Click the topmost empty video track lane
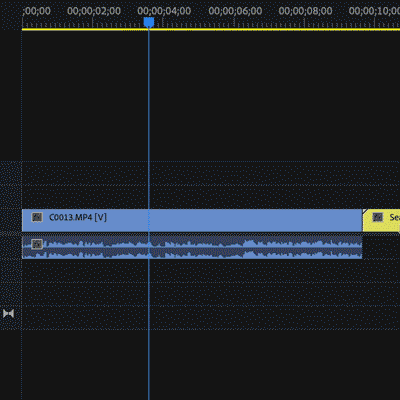The width and height of the screenshot is (400, 400). pos(211,173)
